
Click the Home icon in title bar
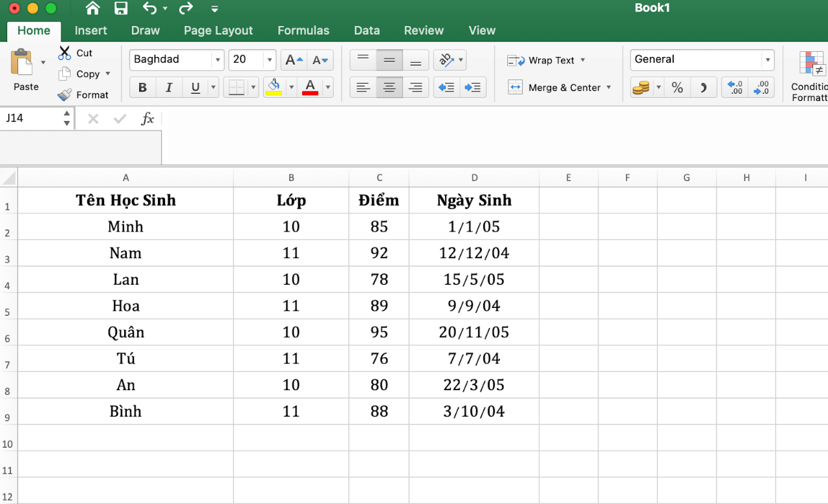click(x=93, y=8)
